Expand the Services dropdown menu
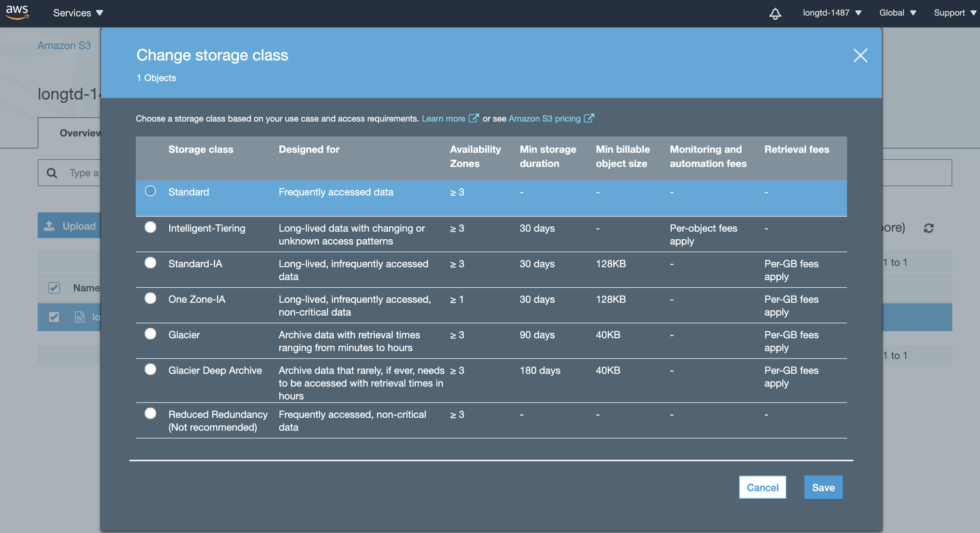Screen dimensions: 980x533 [78, 13]
